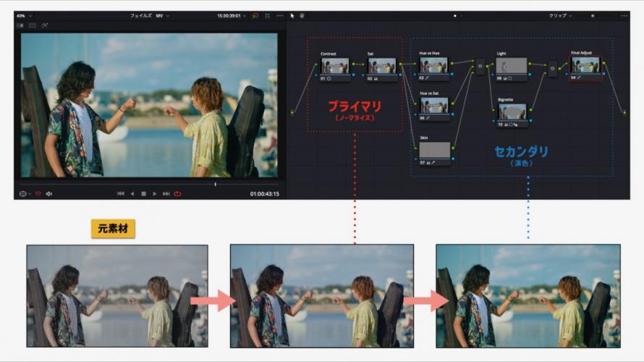Click the final graded result image
Viewport: 644px width, 362px height.
coord(528,296)
